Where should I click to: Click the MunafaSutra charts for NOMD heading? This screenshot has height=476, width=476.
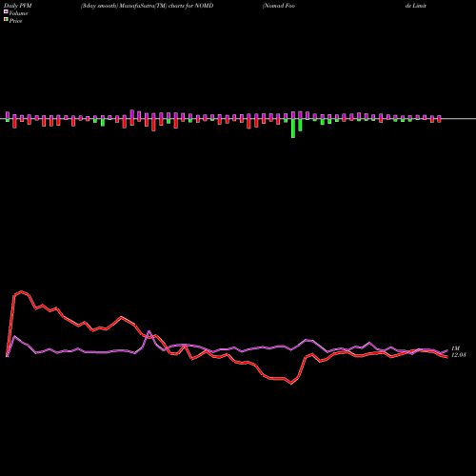click(x=147, y=6)
